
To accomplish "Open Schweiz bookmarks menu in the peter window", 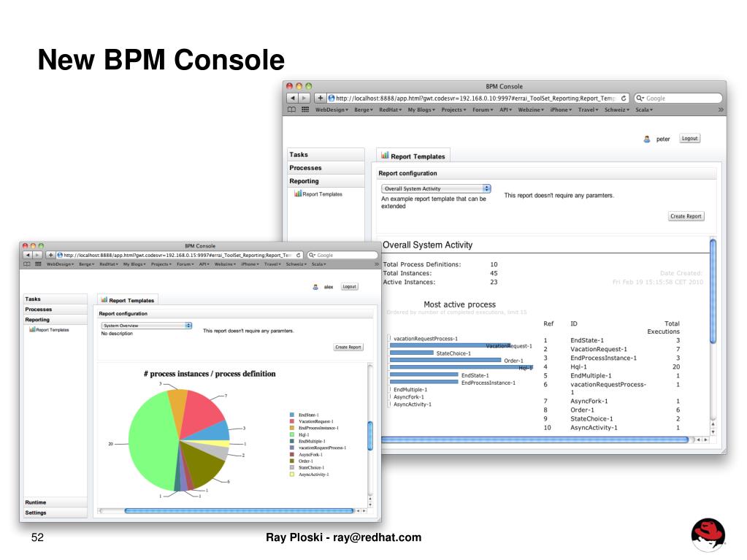I will (617, 110).
